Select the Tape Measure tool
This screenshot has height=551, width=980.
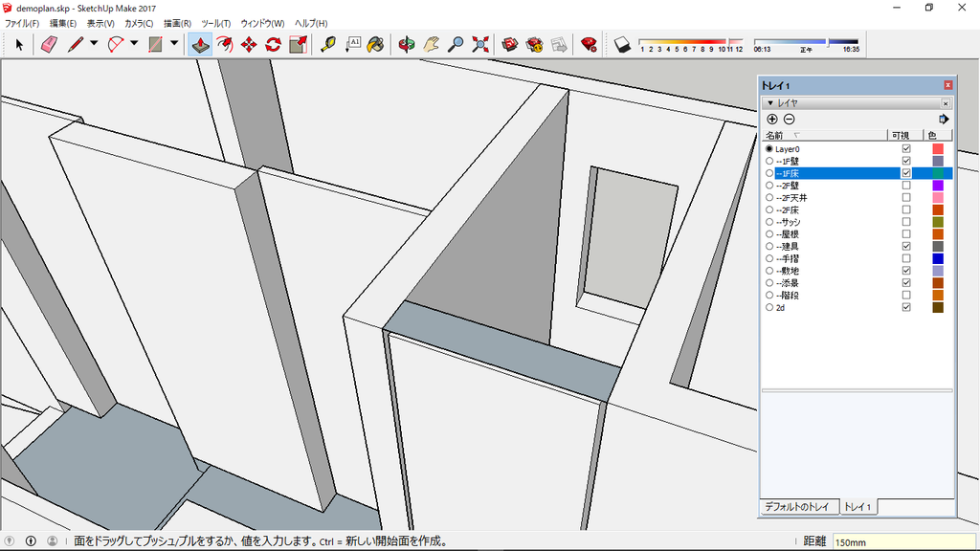point(328,44)
